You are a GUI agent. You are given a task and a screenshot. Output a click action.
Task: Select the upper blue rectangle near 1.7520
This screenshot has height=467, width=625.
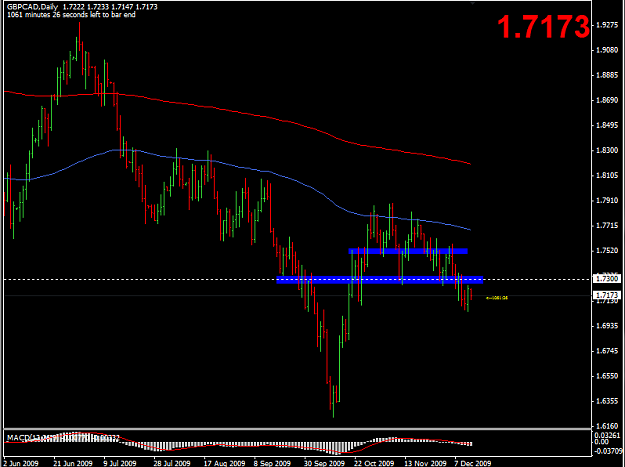click(x=408, y=251)
